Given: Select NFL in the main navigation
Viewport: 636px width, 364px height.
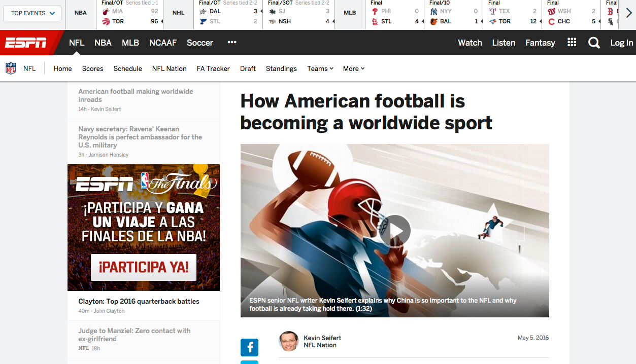Looking at the screenshot, I should tap(77, 43).
